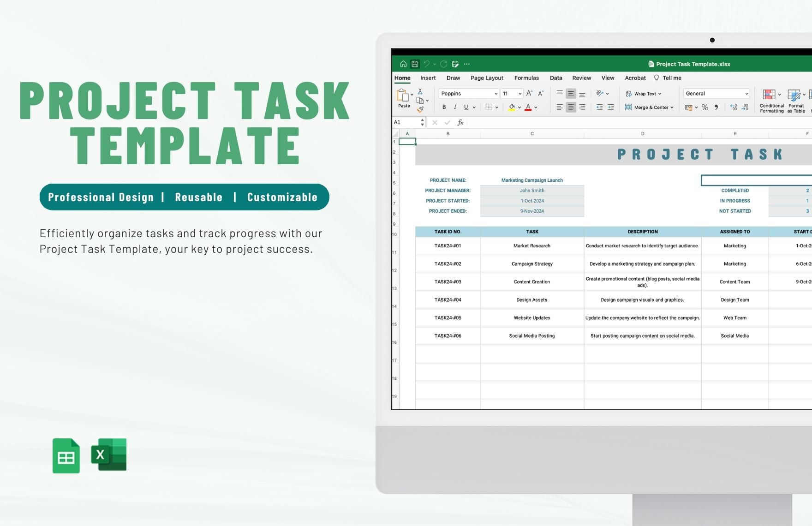Open the Acrobat ribbon tab

(635, 78)
